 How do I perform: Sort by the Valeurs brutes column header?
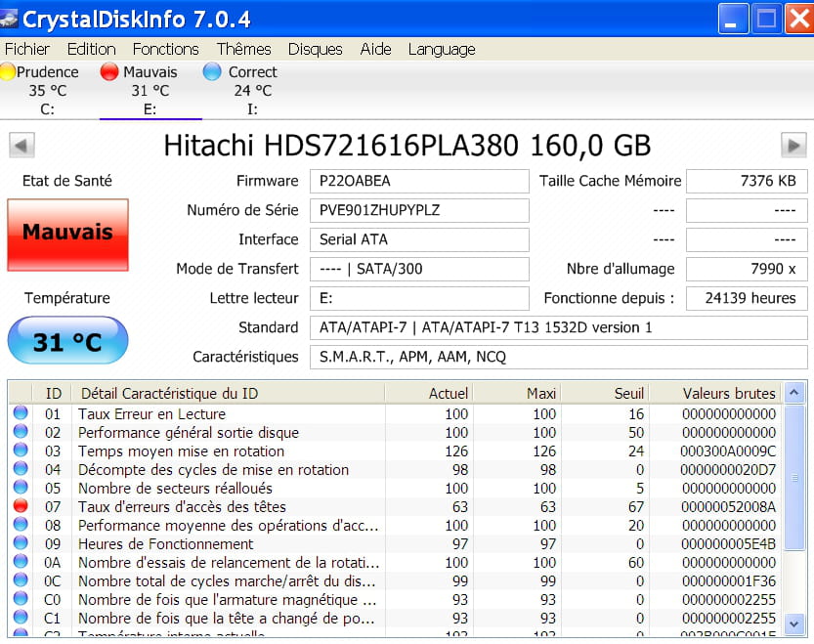715,393
